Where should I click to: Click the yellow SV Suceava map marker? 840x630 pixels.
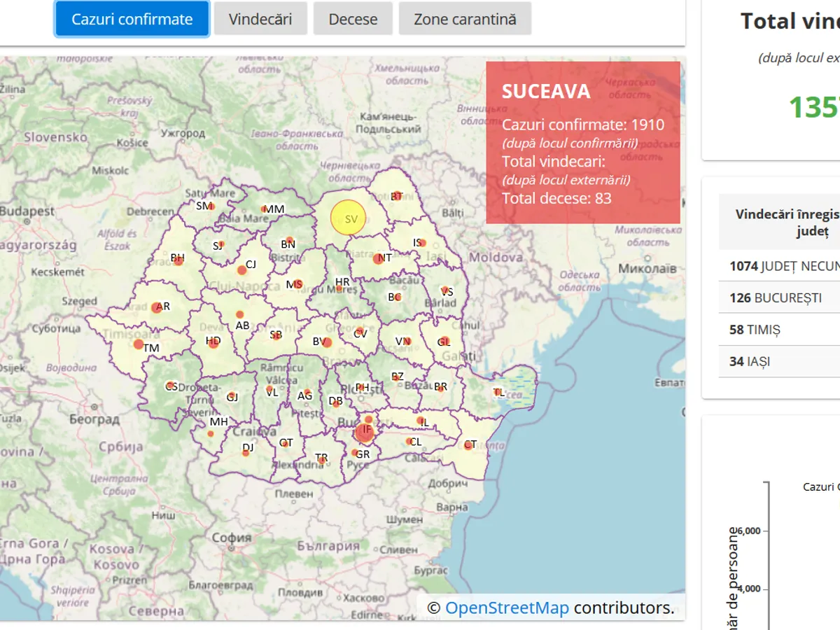click(348, 218)
